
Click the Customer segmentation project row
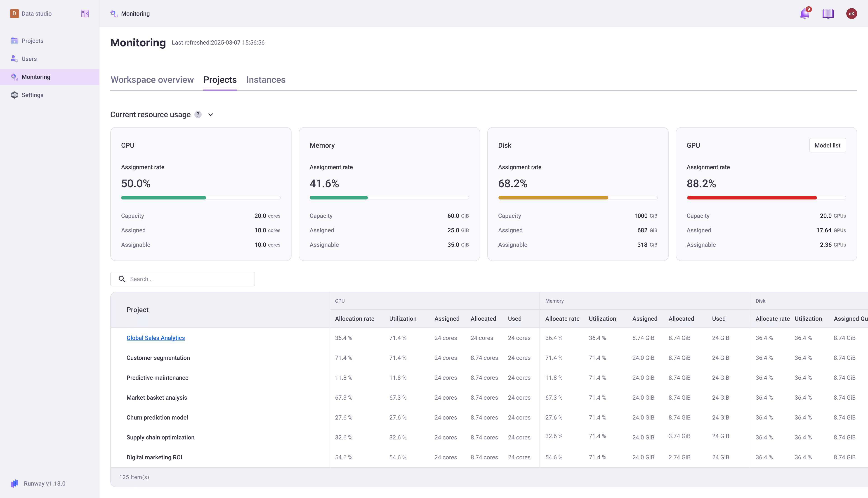[158, 358]
